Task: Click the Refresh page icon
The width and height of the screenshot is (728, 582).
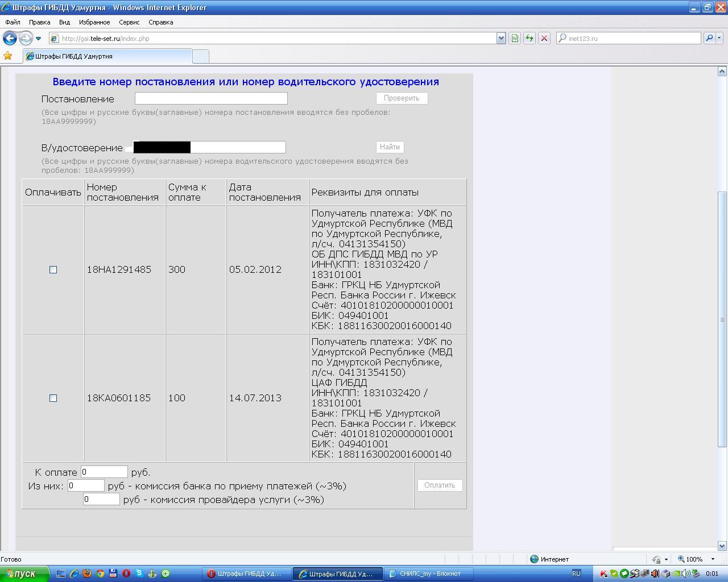Action: tap(530, 38)
